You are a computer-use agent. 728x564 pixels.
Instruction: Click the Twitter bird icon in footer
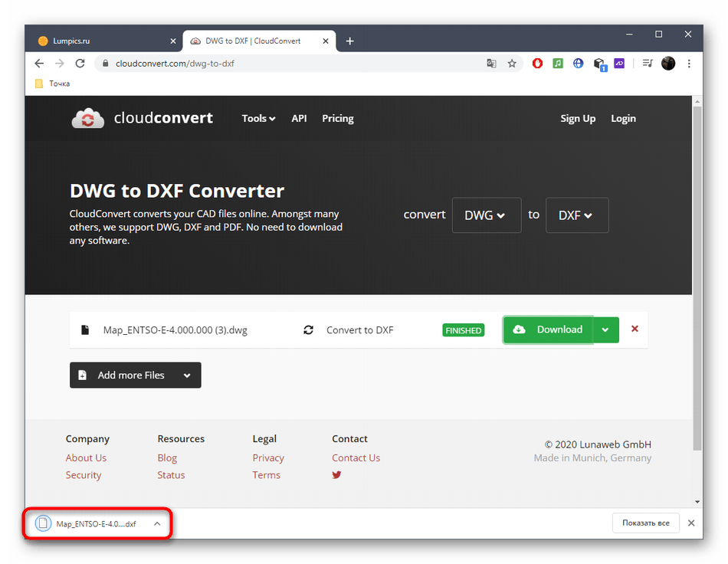pyautogui.click(x=336, y=475)
